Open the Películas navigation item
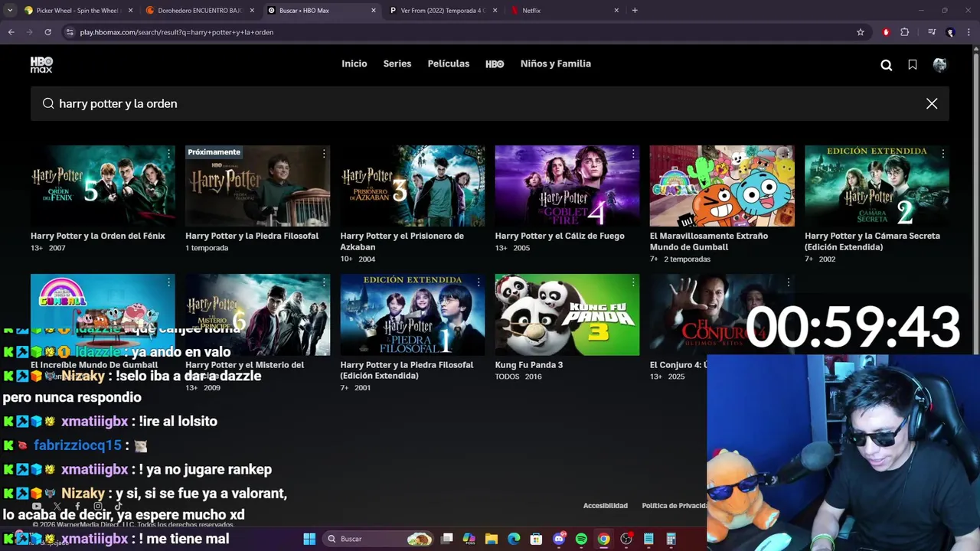980x551 pixels. [x=449, y=64]
